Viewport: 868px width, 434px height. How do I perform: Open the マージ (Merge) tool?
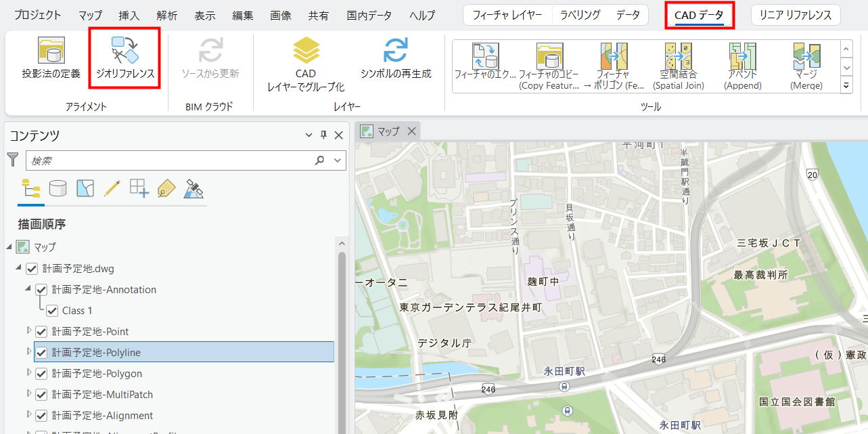click(x=806, y=66)
